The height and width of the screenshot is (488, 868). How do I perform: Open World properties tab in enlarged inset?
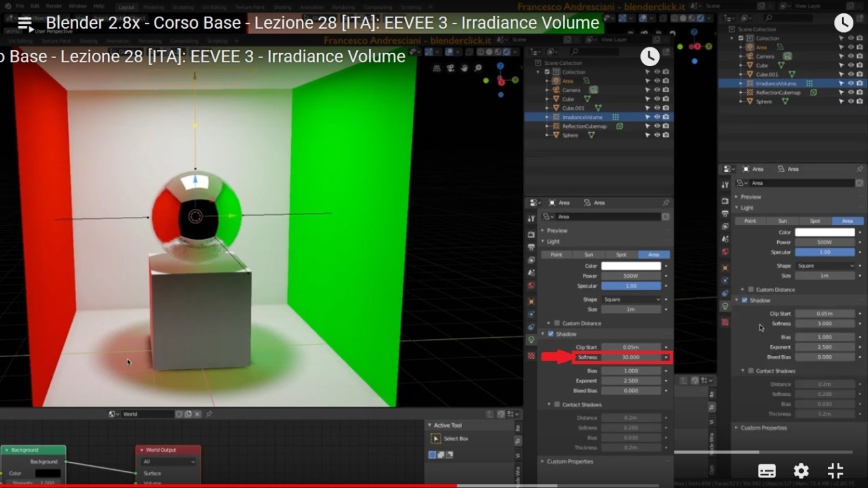tap(531, 286)
